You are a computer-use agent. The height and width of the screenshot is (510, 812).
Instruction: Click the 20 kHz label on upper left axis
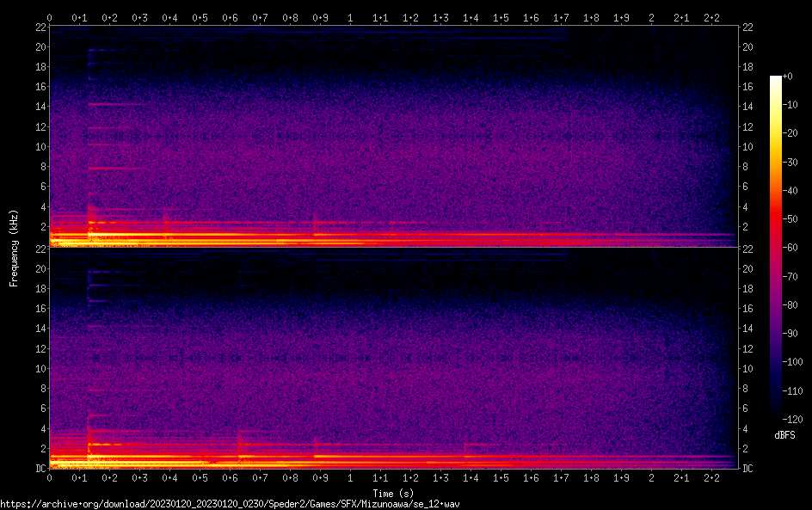pyautogui.click(x=39, y=47)
